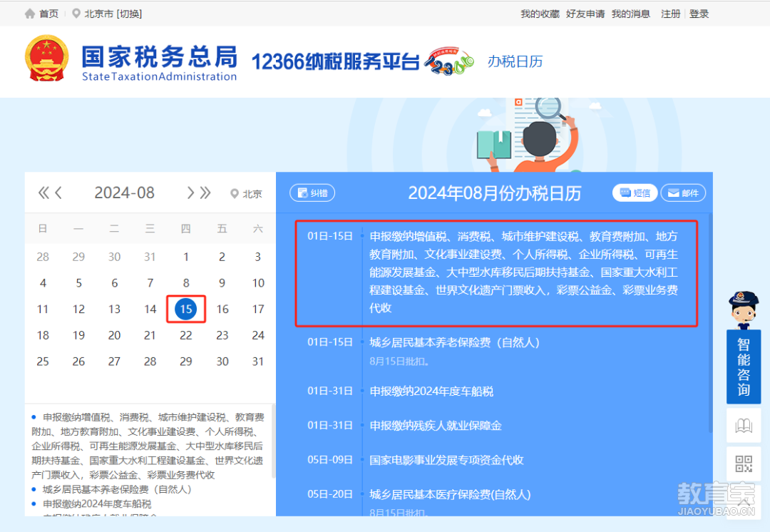Click 申报缴纳2024年度车船税 bullet in left summary
Viewport: 770px width, 532px height.
pyautogui.click(x=97, y=503)
